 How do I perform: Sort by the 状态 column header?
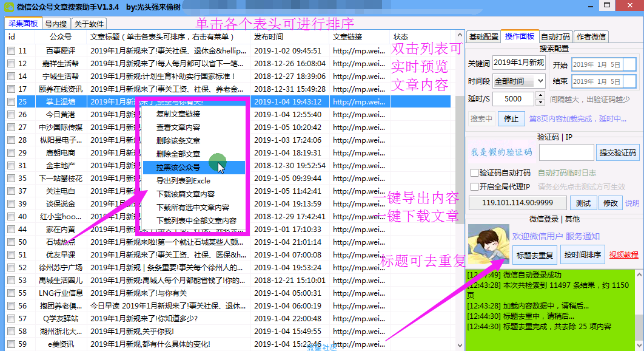421,37
